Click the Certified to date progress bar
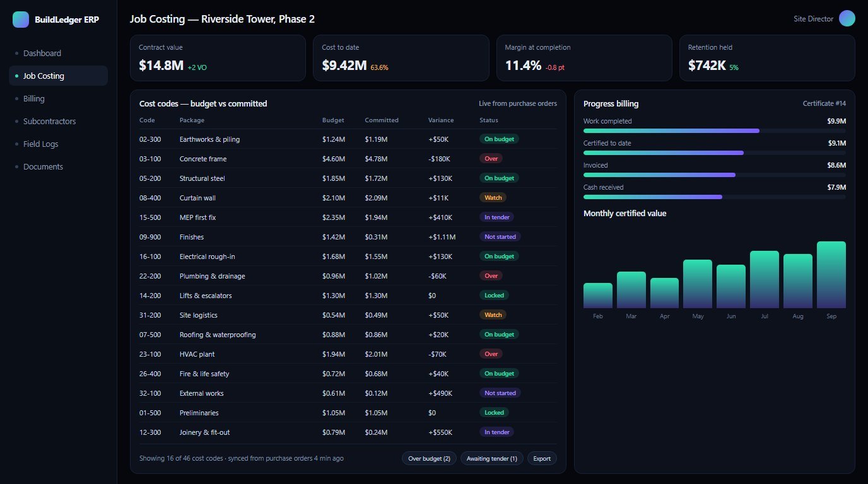868x484 pixels. click(x=715, y=153)
